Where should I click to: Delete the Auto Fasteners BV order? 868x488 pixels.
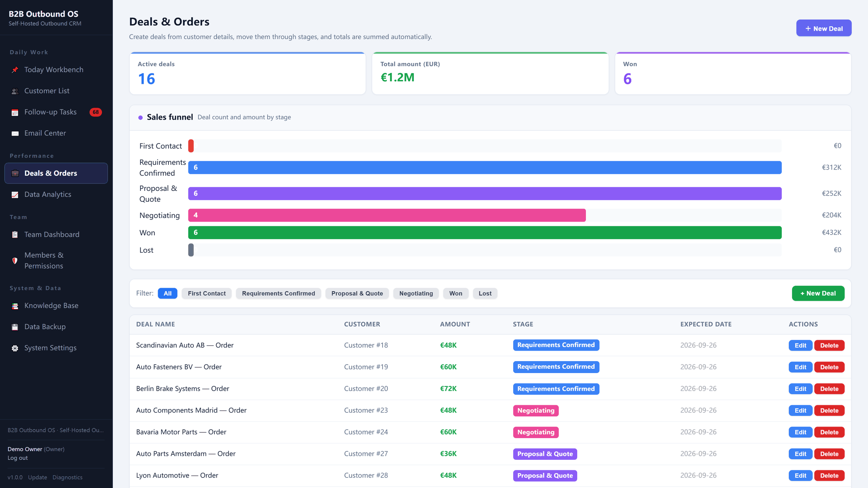coord(829,367)
